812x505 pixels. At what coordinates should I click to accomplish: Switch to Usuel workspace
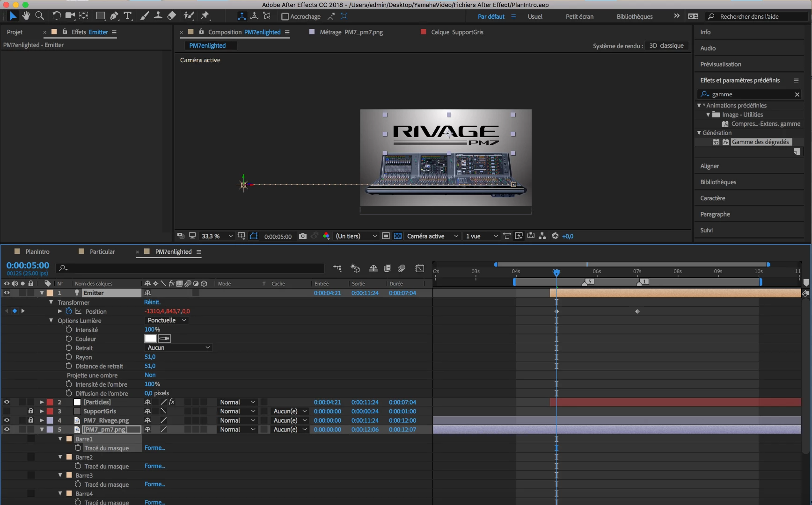tap(535, 16)
